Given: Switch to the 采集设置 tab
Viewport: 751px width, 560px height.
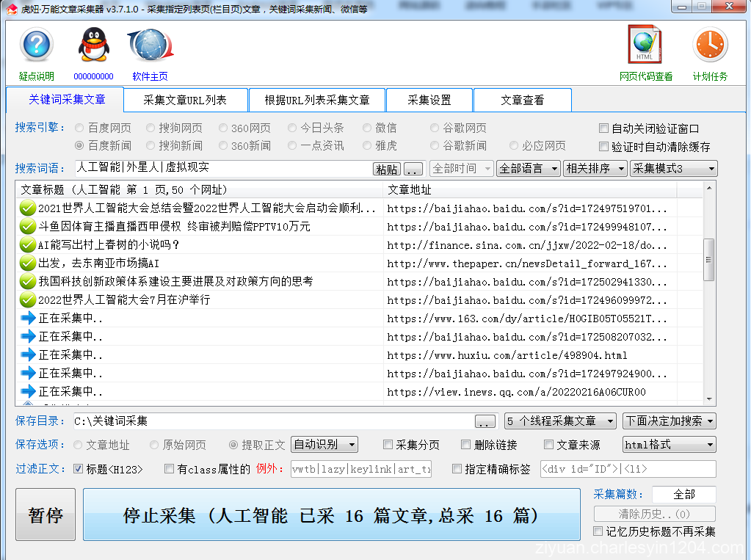Looking at the screenshot, I should [x=429, y=100].
